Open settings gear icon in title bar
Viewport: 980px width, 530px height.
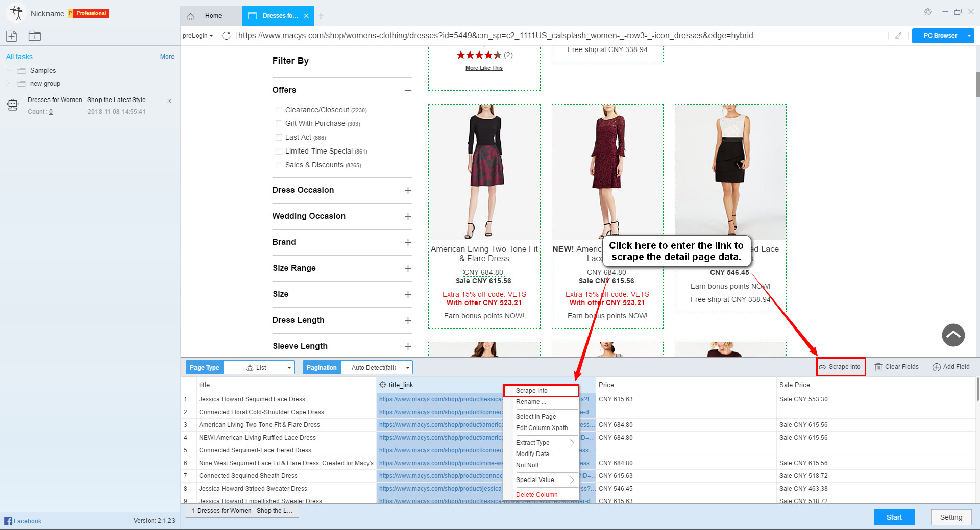(928, 12)
